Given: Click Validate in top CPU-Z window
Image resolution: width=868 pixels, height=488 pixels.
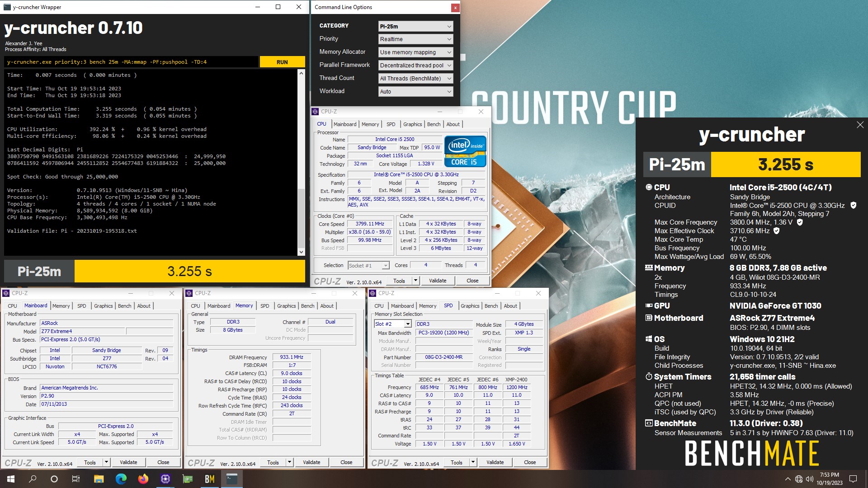Looking at the screenshot, I should (x=438, y=281).
